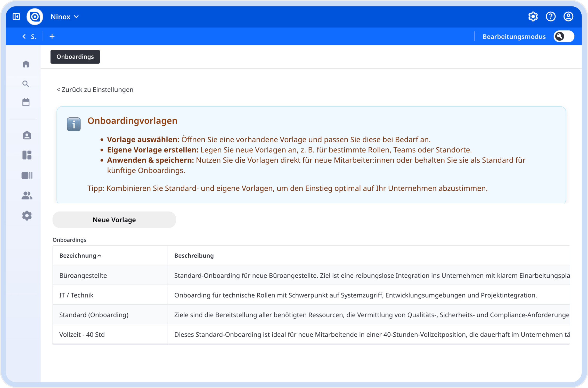Open the help question mark icon
The width and height of the screenshot is (588, 388).
551,17
